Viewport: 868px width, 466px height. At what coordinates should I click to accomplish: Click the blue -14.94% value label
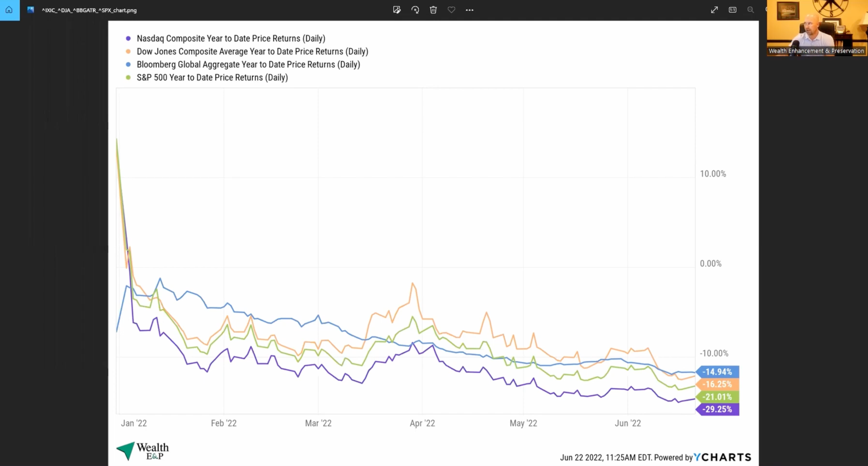pyautogui.click(x=717, y=372)
